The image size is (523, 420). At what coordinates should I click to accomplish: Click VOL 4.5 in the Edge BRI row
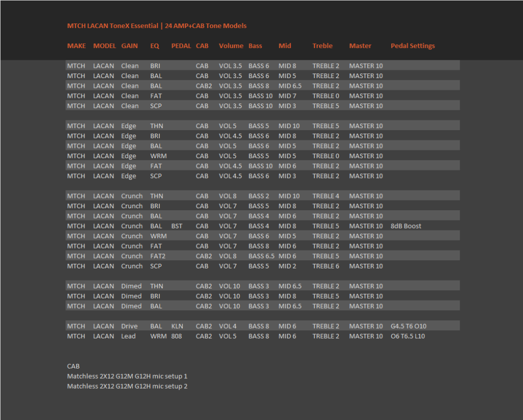pyautogui.click(x=230, y=136)
